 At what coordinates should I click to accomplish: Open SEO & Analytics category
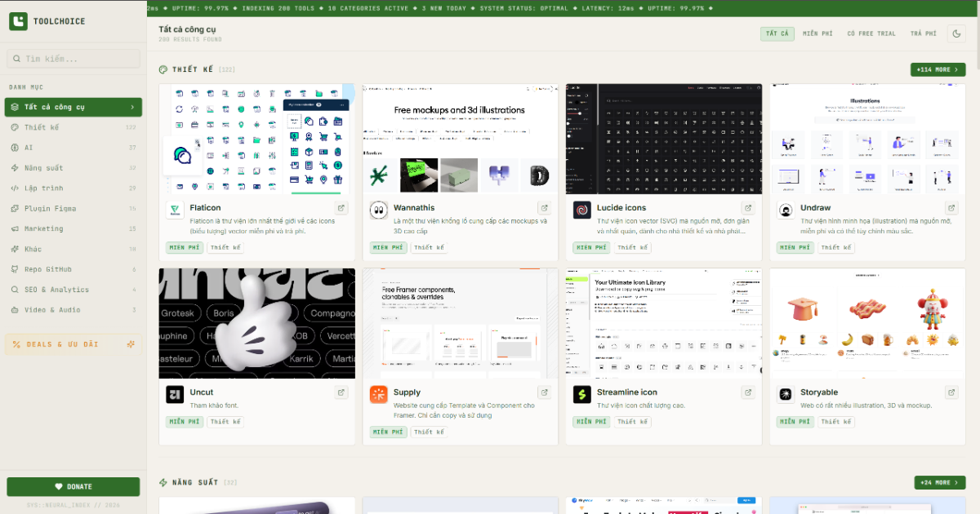[73, 290]
